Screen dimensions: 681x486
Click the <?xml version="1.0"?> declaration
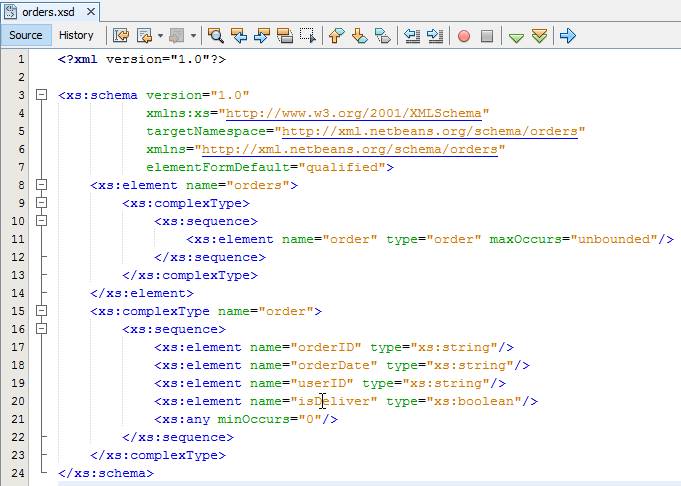142,59
